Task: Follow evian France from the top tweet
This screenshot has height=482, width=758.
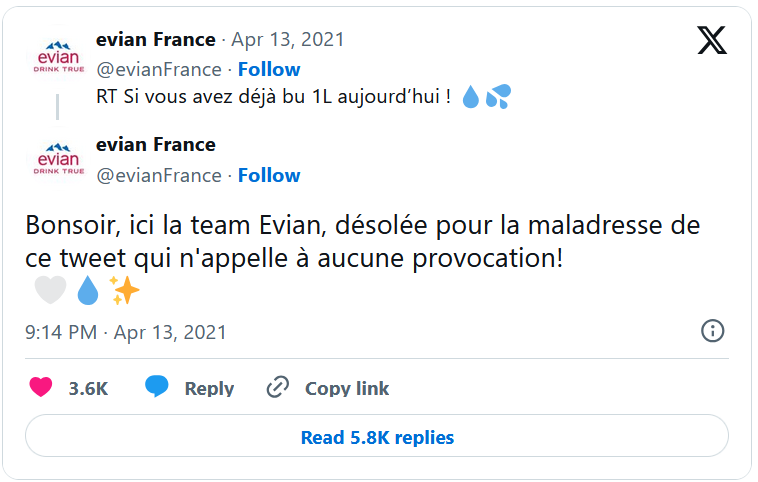Action: coord(269,70)
